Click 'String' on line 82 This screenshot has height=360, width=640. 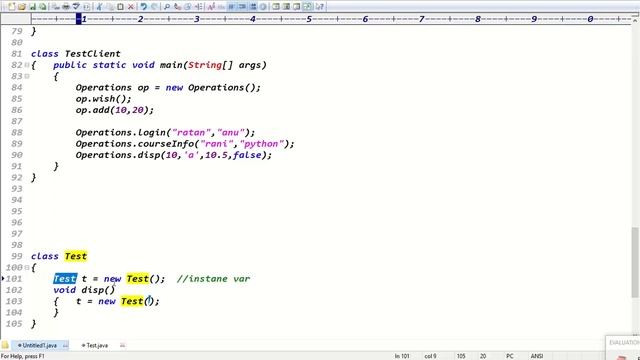pyautogui.click(x=204, y=65)
